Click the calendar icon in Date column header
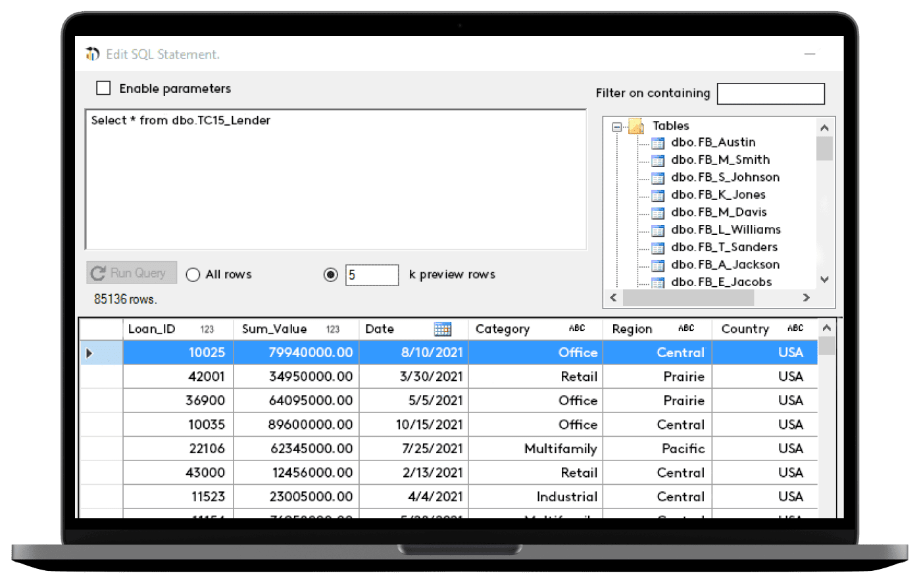Viewport: 921px width, 588px height. click(x=443, y=329)
